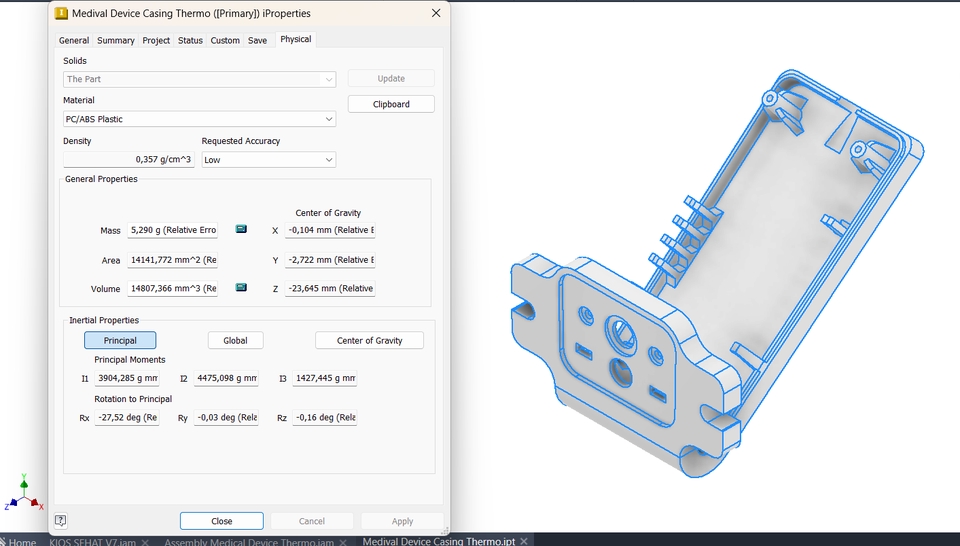This screenshot has width=960, height=546.
Task: Close the iProperties dialog with X
Action: click(x=436, y=13)
